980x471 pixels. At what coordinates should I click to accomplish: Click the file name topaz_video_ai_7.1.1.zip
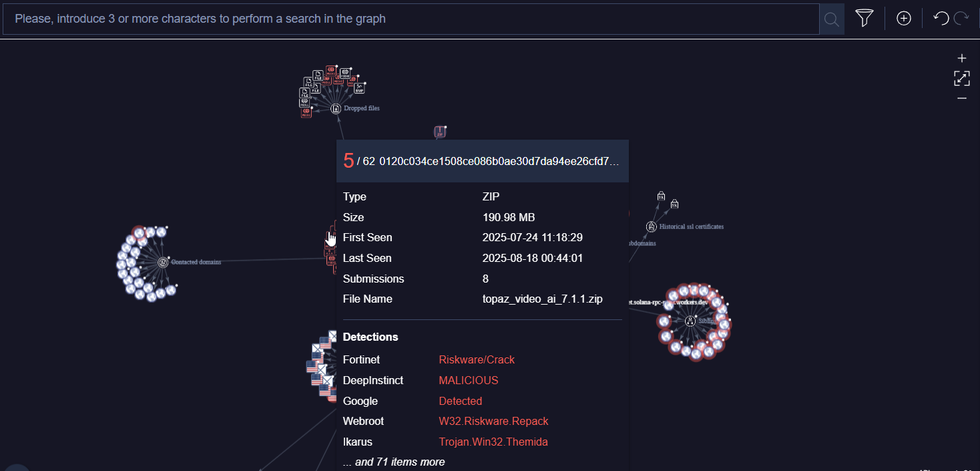click(543, 299)
